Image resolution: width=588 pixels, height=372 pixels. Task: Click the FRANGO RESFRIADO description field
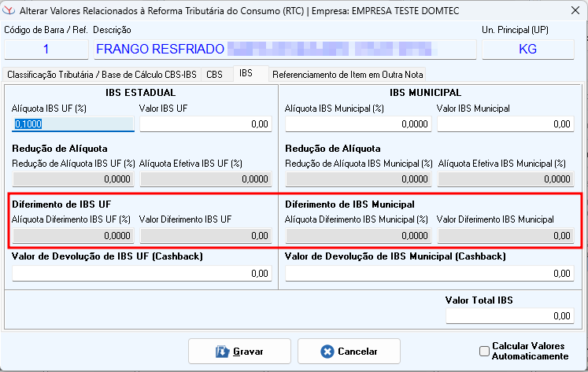point(284,49)
